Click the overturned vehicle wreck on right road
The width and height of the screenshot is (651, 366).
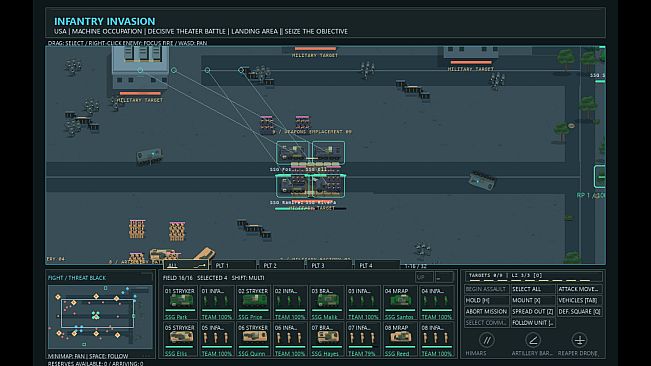click(x=482, y=181)
